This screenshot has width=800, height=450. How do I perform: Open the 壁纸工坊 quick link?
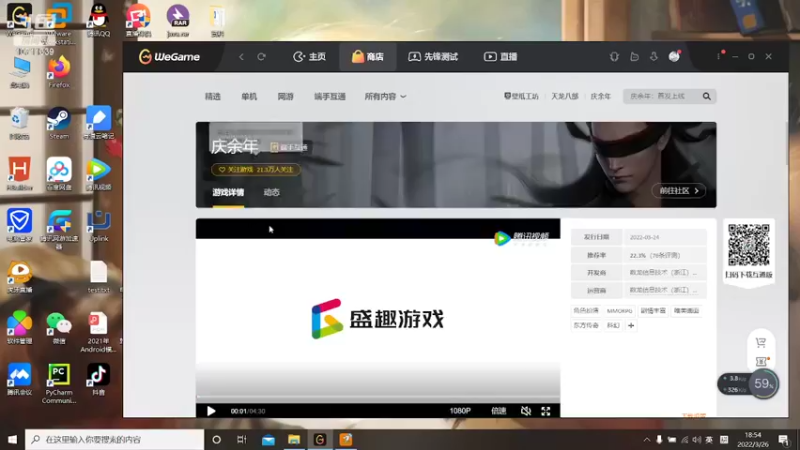click(521, 96)
